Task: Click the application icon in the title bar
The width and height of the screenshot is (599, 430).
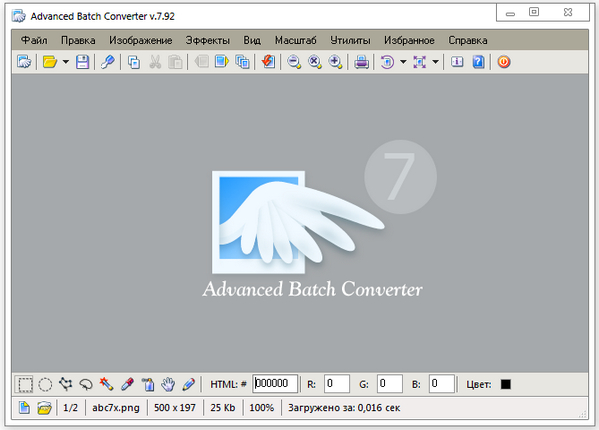Action: point(19,16)
